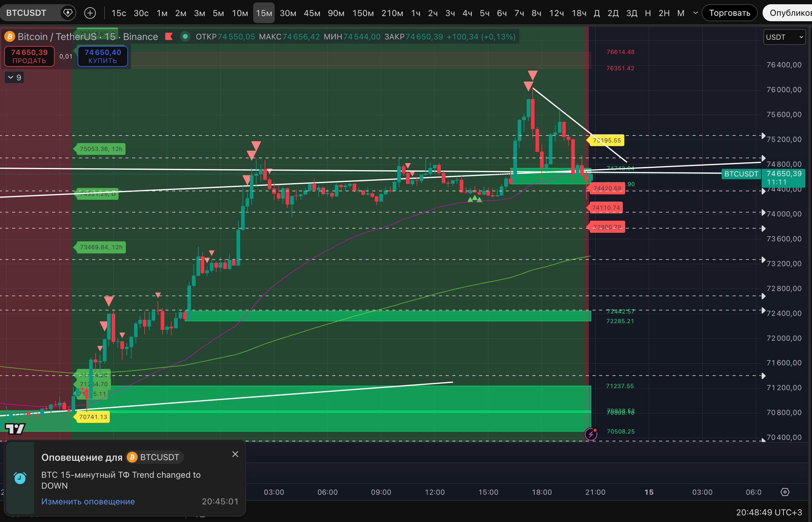Open the USDT currency dropdown
Screen dimensions: 812x522
point(784,37)
